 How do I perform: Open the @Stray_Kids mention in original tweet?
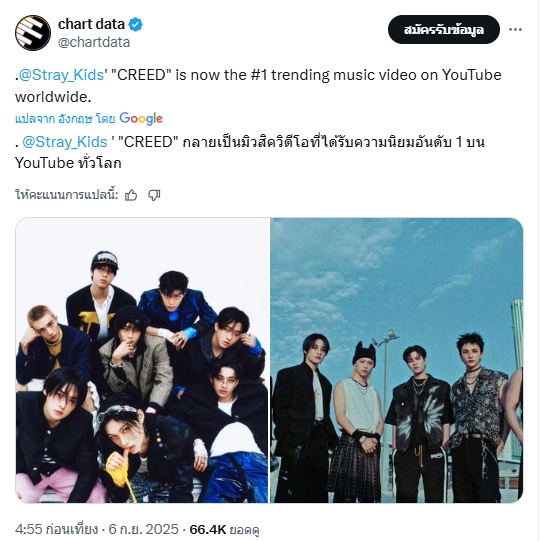click(x=61, y=75)
